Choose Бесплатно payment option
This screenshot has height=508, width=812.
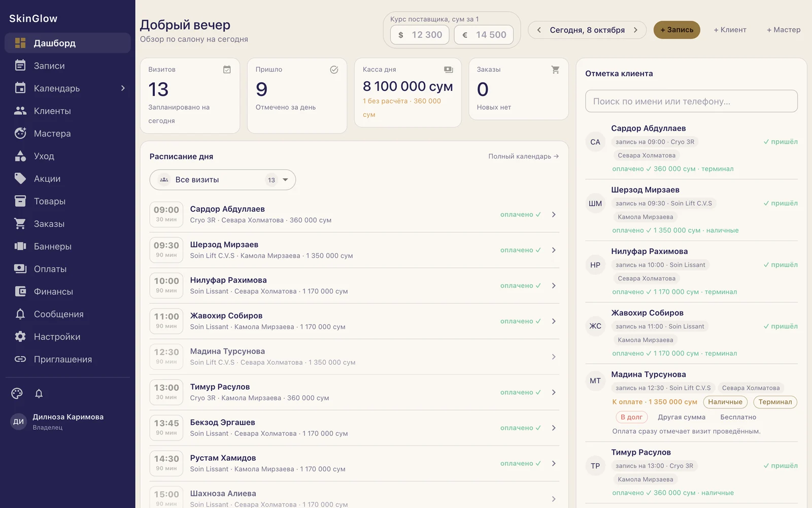(738, 417)
